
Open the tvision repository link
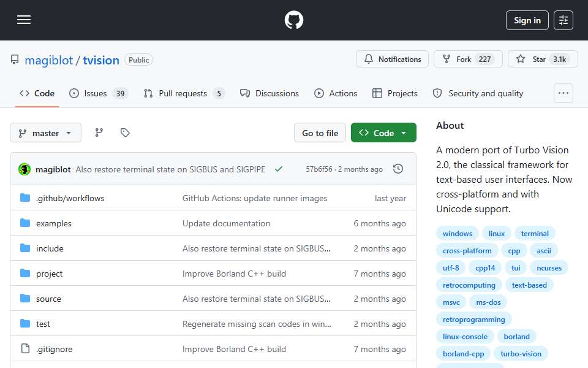[101, 60]
